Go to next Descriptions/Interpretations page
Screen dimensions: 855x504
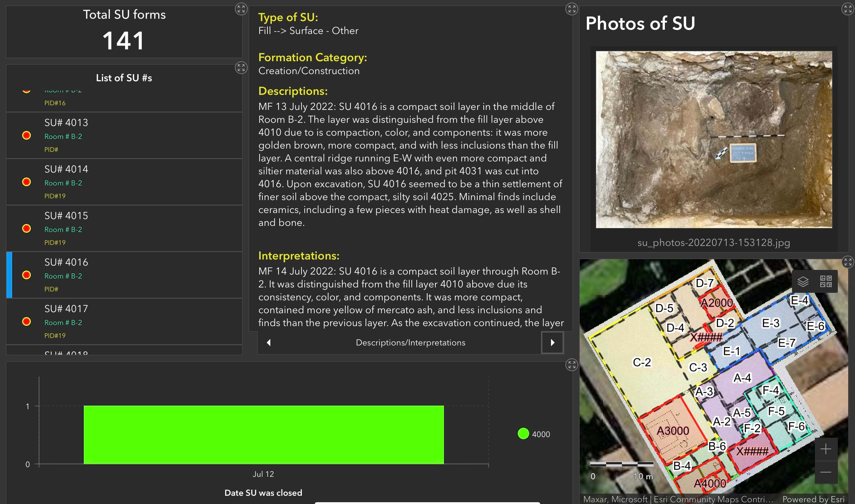coord(552,343)
